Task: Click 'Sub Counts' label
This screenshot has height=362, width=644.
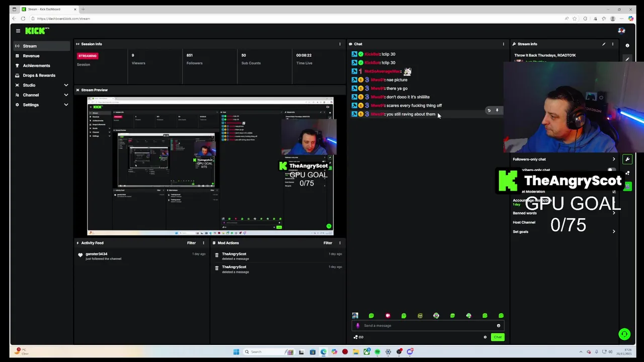Action: (251, 63)
